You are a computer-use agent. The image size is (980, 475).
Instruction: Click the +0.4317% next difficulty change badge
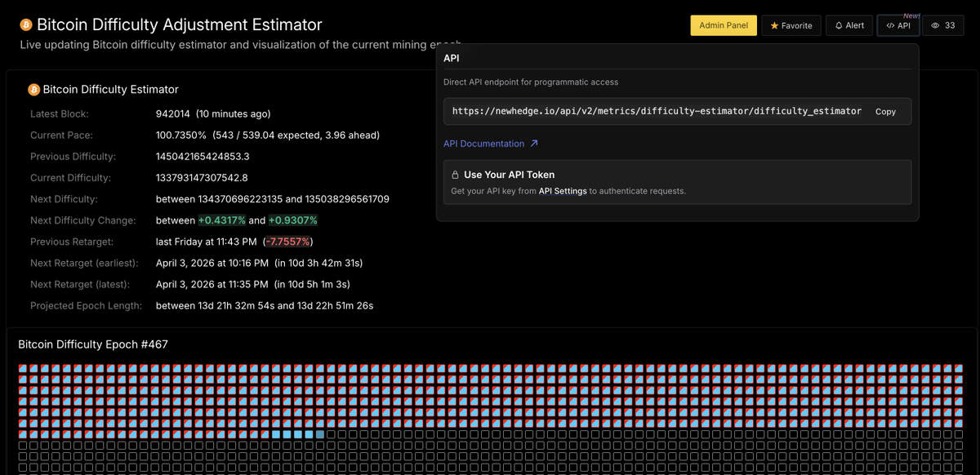(x=222, y=220)
